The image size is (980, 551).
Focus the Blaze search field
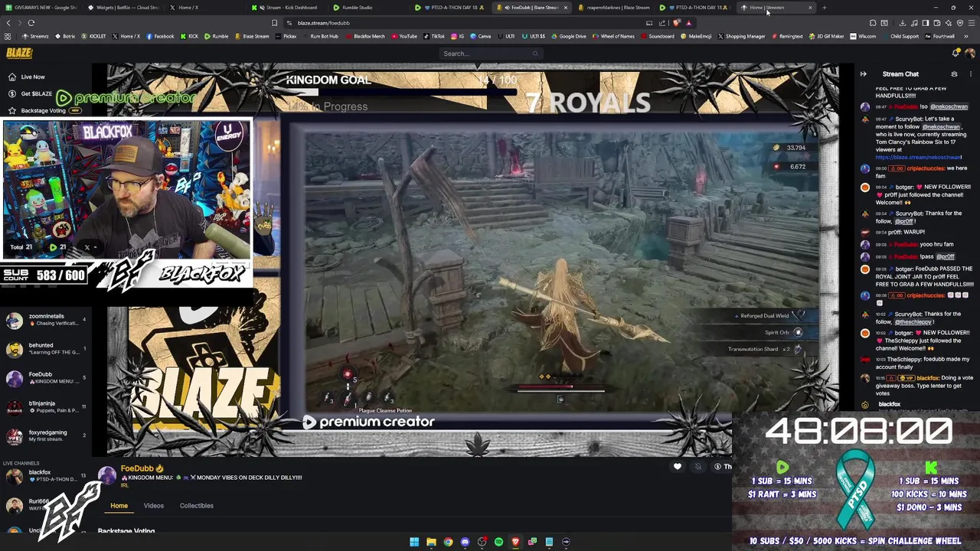490,54
